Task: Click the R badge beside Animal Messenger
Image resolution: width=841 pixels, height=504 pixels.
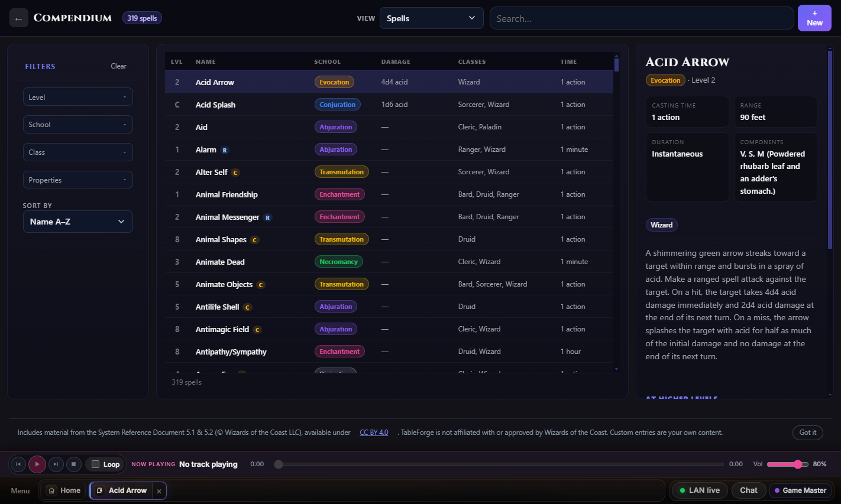Action: click(x=267, y=217)
